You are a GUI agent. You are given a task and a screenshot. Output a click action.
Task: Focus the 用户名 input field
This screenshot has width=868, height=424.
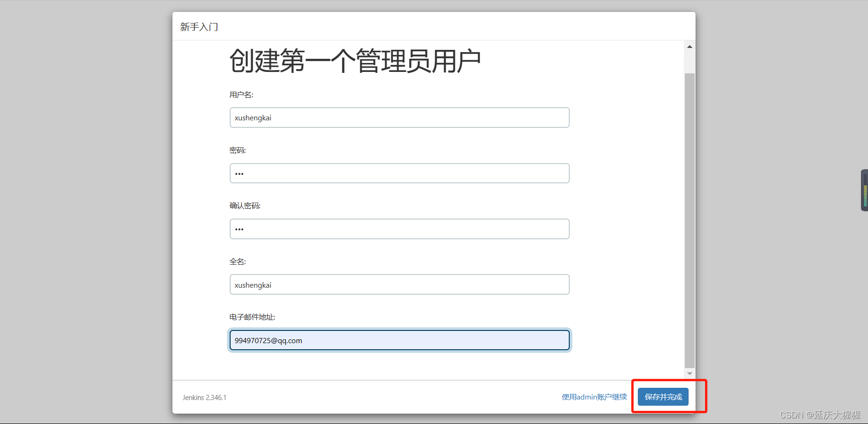pyautogui.click(x=400, y=118)
